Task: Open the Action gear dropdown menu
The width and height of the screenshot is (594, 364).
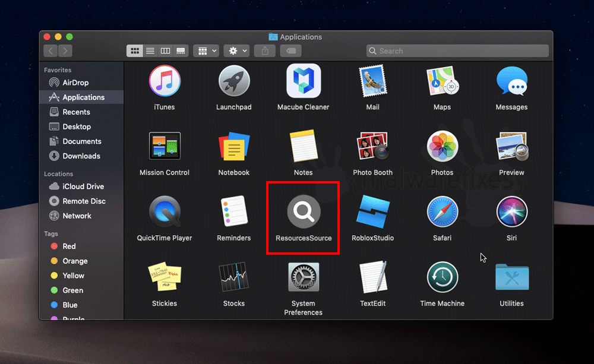Action: 236,50
